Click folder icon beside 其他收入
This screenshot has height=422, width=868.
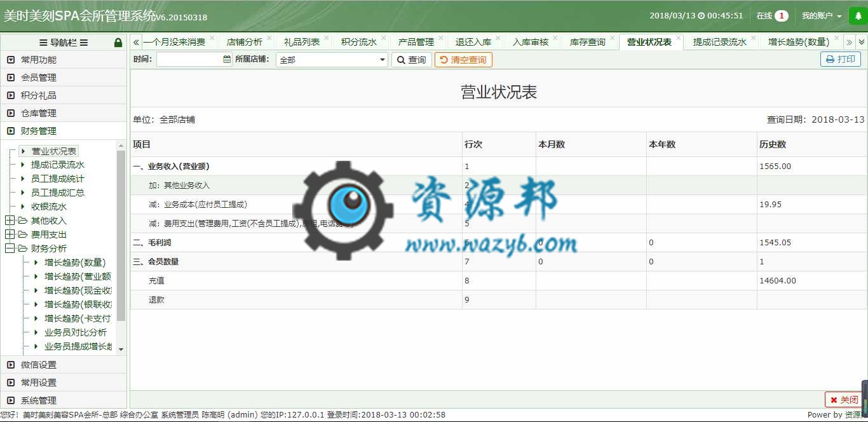23,221
